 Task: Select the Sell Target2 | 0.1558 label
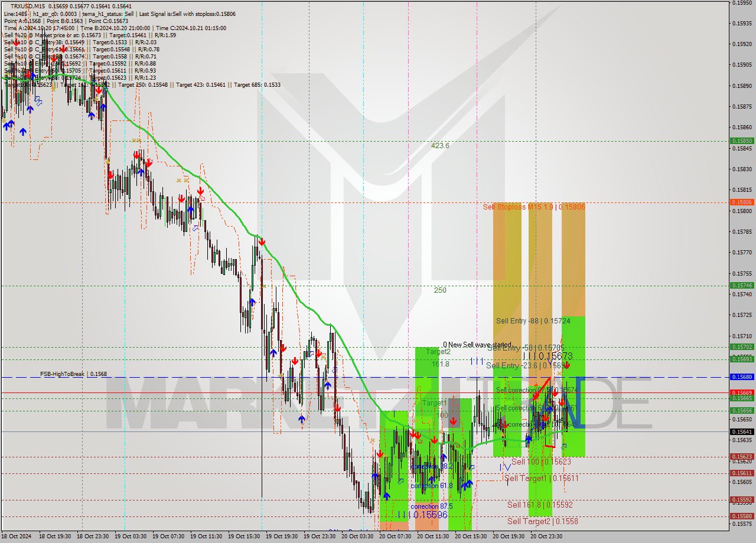(x=543, y=522)
